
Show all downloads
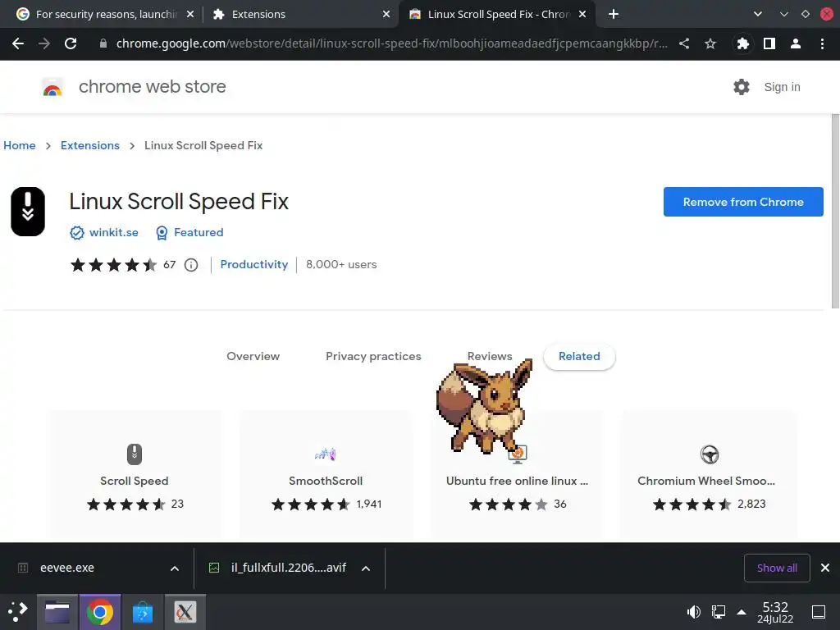[777, 568]
